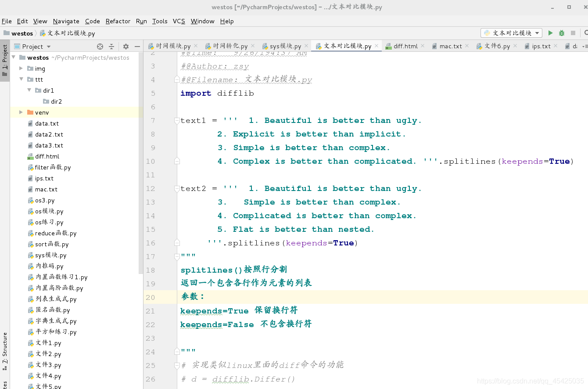Click westos breadcrumb in navigation bar
Viewport: 588px width, 389px height.
coord(18,33)
